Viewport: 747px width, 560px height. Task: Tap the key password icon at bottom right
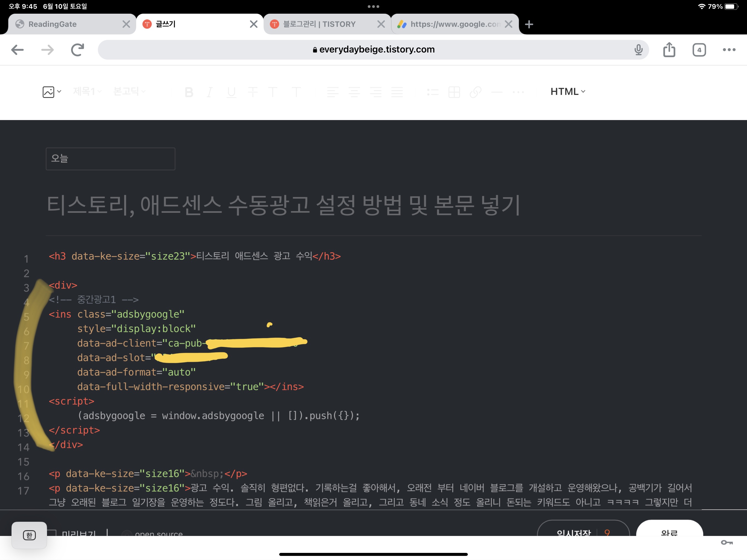pos(726,542)
